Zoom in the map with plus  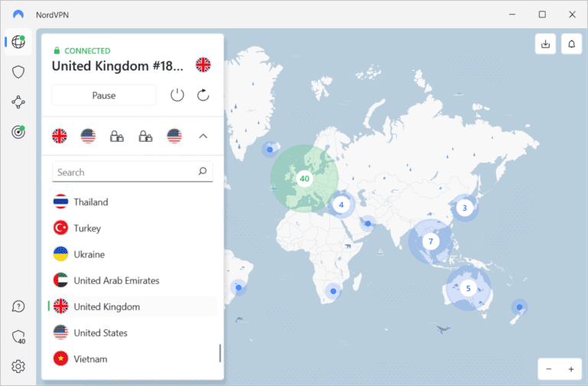(570, 369)
